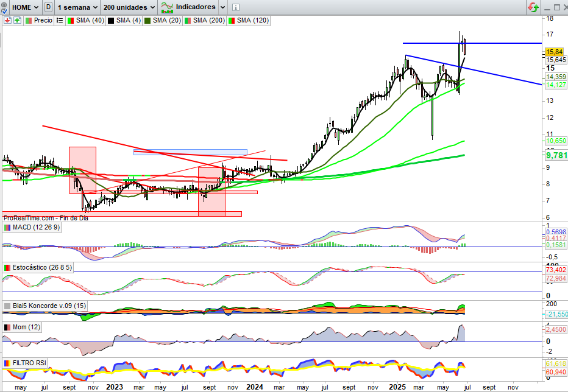This screenshot has width=568, height=392.
Task: Click the 10,650 SMA value label
Action: tap(556, 141)
